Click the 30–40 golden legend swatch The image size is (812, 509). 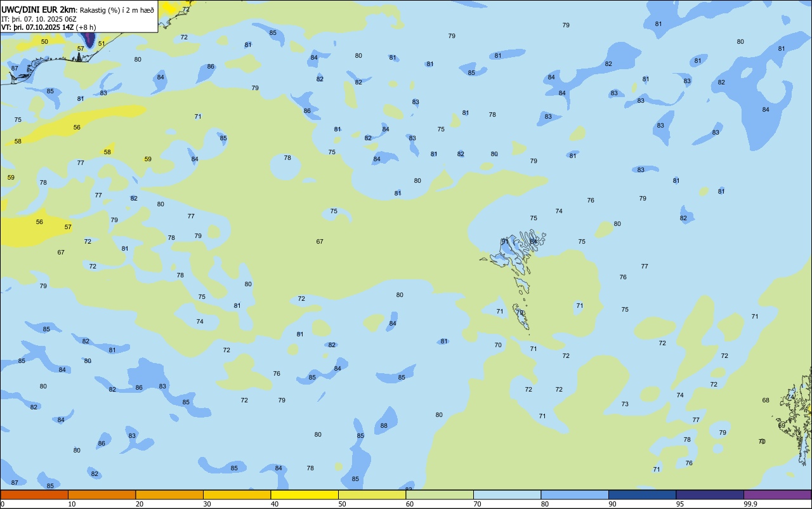point(237,494)
